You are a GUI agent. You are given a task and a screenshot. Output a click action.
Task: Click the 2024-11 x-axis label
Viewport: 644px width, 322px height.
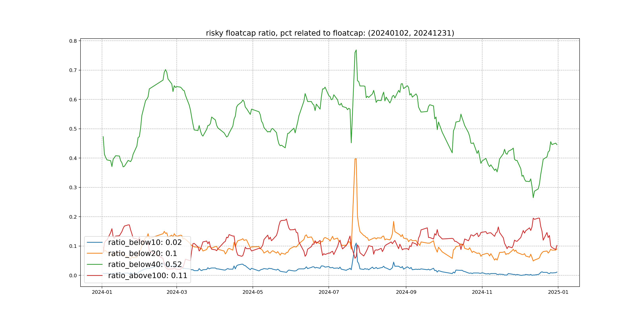482,292
